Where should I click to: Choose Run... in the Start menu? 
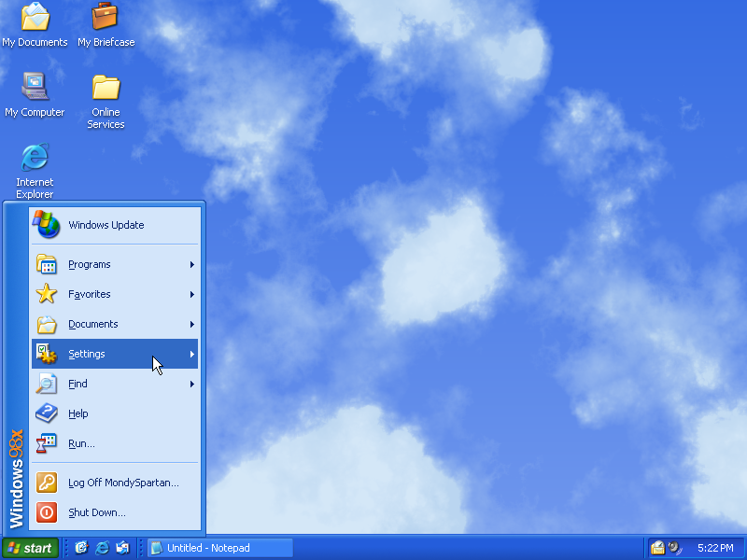(114, 444)
